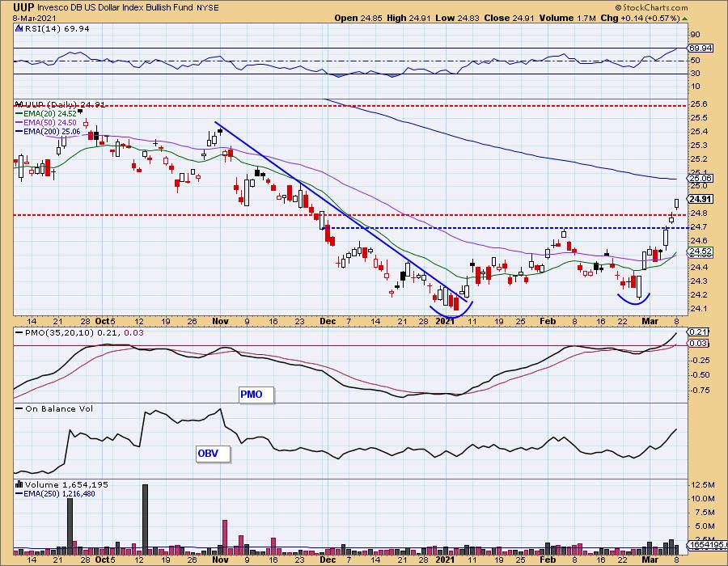Click the 0.03 PMO signal value tag
The width and height of the screenshot is (728, 566).
point(699,344)
